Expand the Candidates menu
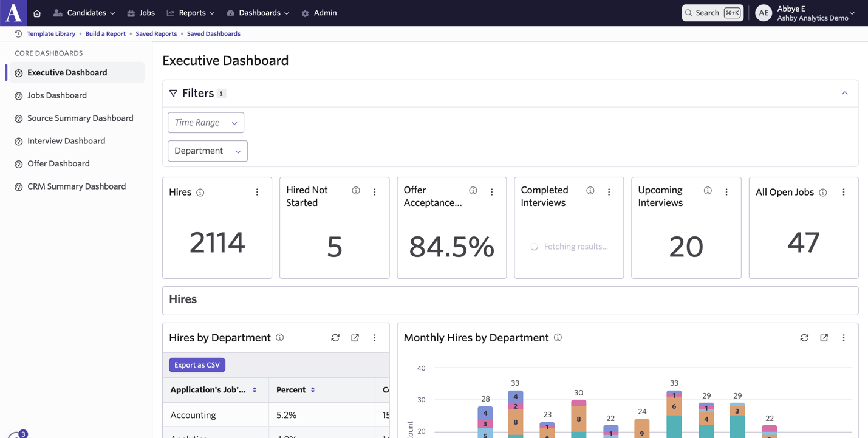 pyautogui.click(x=84, y=13)
